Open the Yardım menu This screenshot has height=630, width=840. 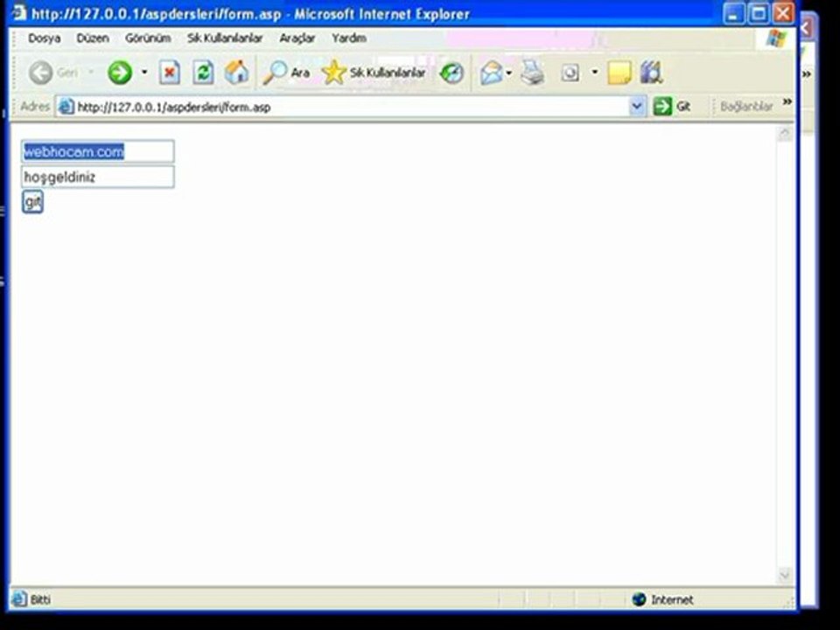click(x=349, y=38)
